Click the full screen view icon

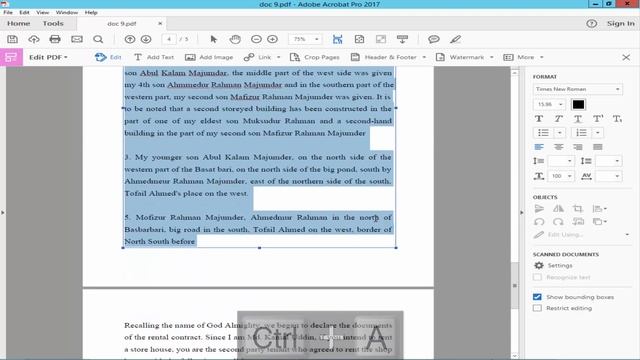pos(381,39)
